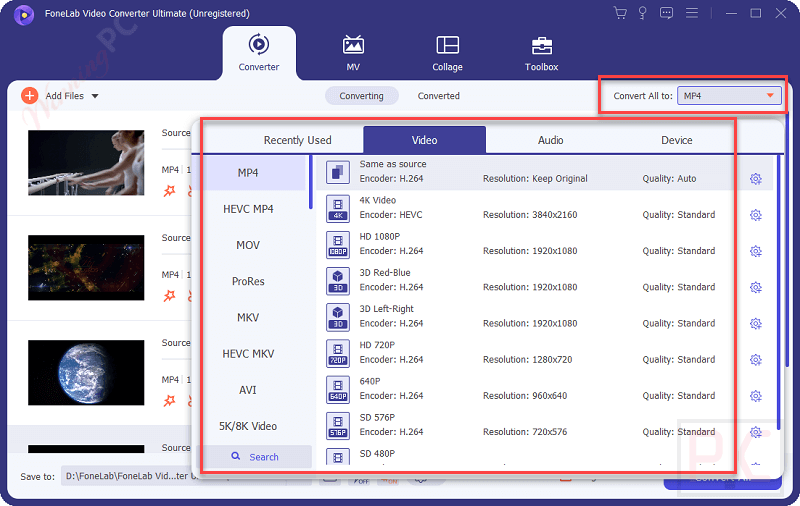Select the Video format tab
Image resolution: width=800 pixels, height=506 pixels.
[x=424, y=140]
